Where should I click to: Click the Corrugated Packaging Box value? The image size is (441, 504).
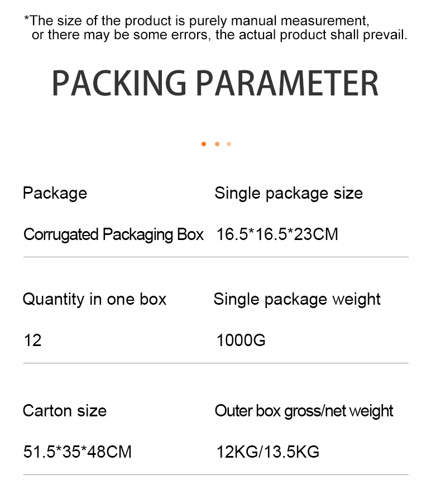click(x=113, y=234)
